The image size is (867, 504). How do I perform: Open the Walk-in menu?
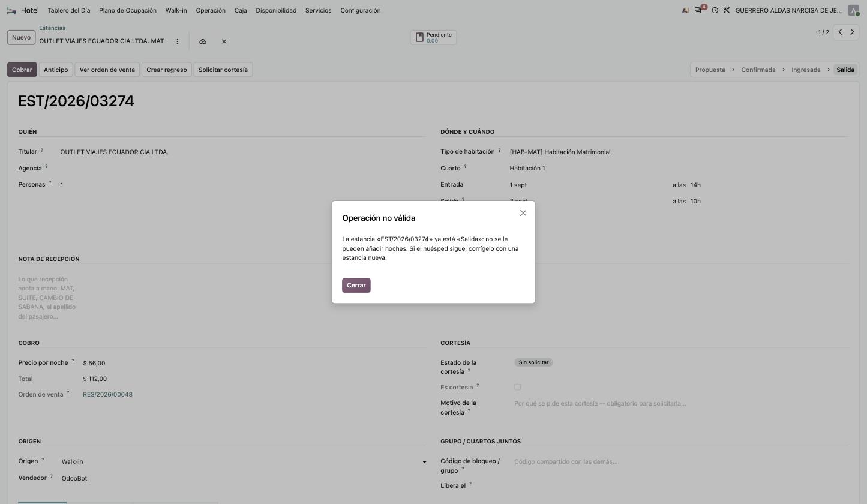click(176, 11)
